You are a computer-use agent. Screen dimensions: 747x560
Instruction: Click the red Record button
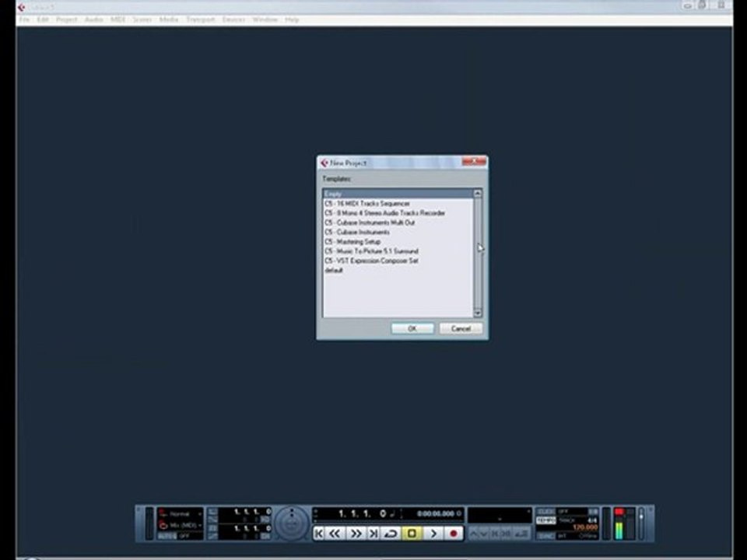point(454,534)
